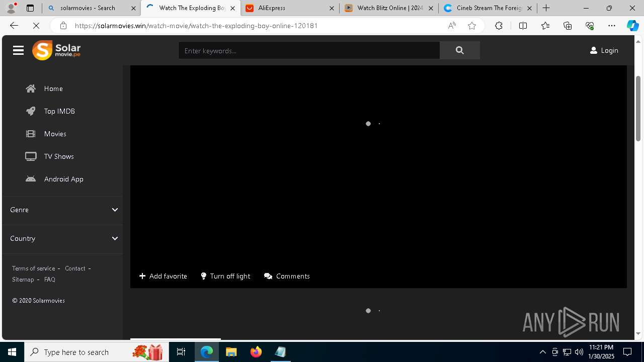The image size is (644, 362).
Task: Open the Copilot icon
Action: [632, 26]
